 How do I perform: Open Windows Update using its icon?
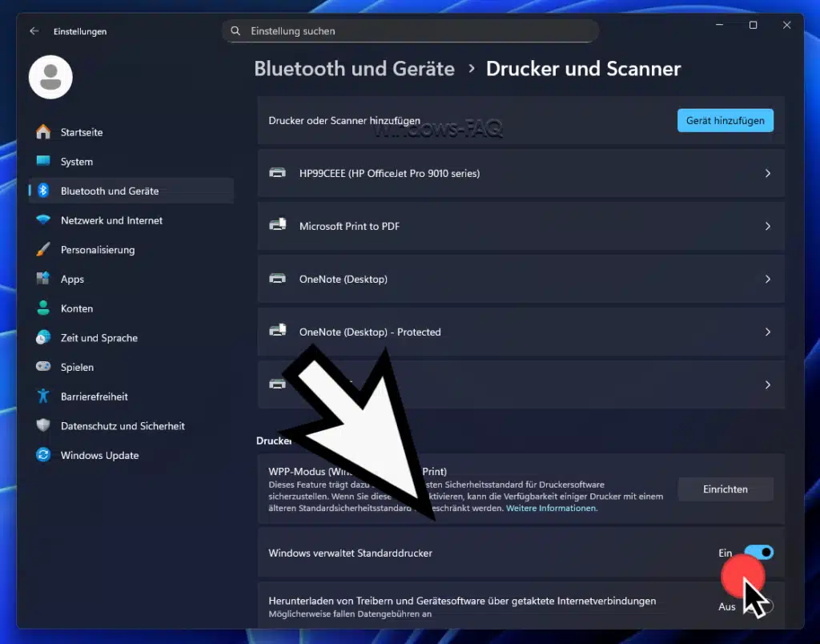(x=41, y=455)
